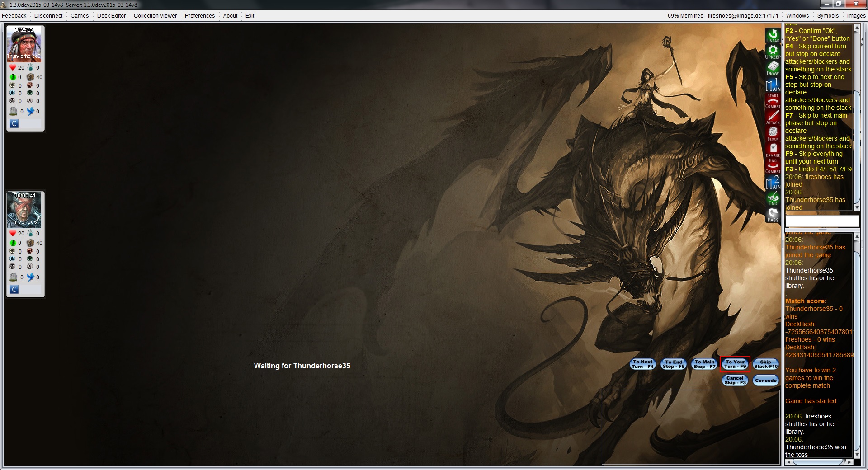Click the Attack step sword icon
This screenshot has height=470, width=868.
coord(773,117)
